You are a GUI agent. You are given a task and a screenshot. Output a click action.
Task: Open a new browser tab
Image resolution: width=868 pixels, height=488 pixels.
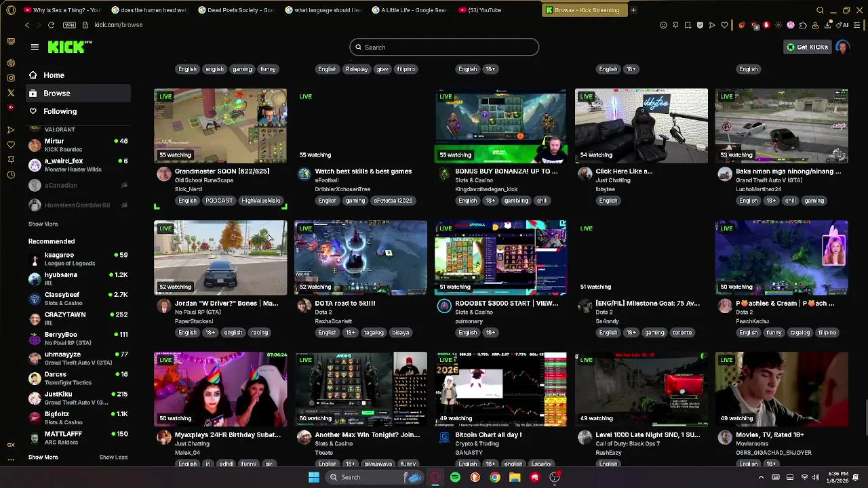click(x=633, y=10)
